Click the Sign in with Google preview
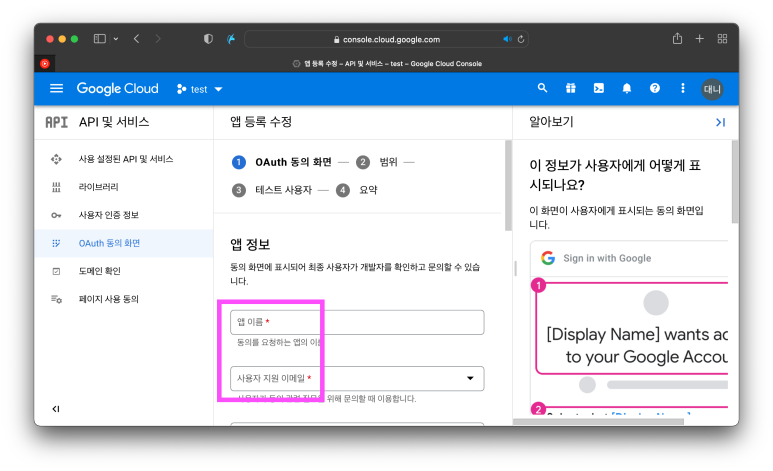773x471 pixels. pos(607,258)
